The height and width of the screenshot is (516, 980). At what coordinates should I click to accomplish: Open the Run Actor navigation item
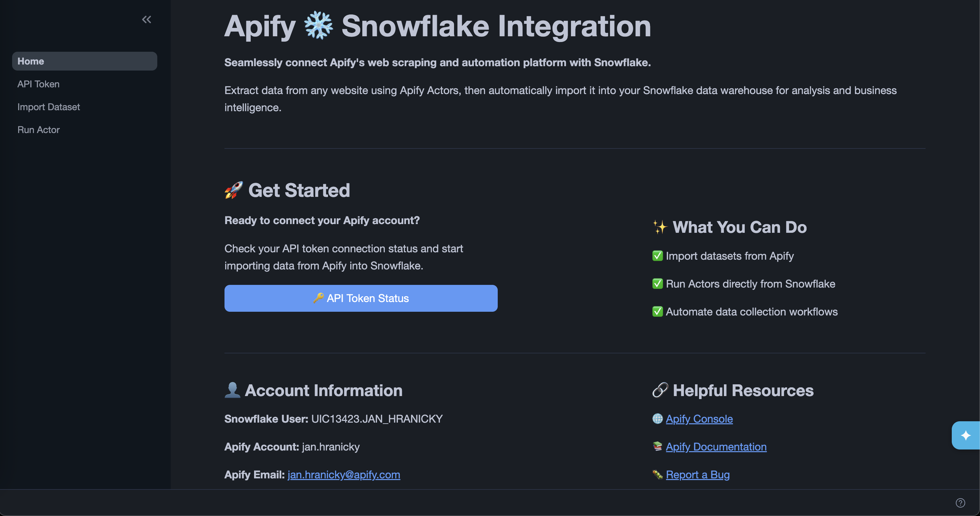[38, 130]
